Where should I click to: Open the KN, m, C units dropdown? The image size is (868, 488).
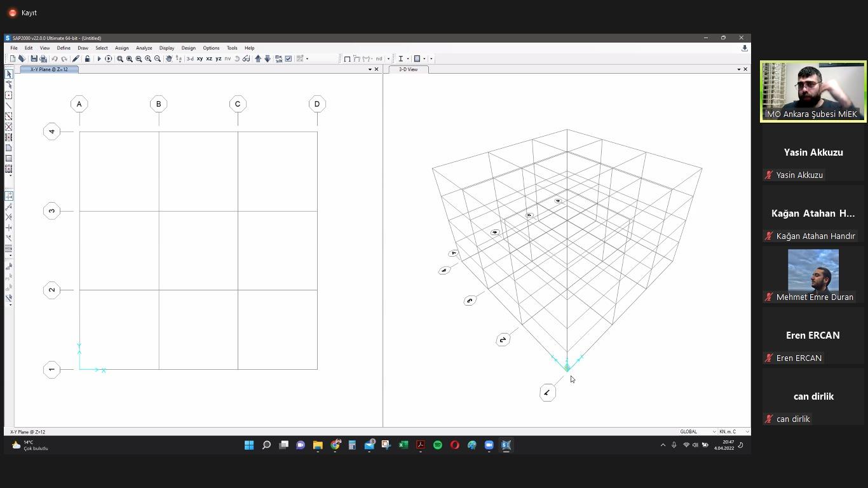pyautogui.click(x=733, y=431)
